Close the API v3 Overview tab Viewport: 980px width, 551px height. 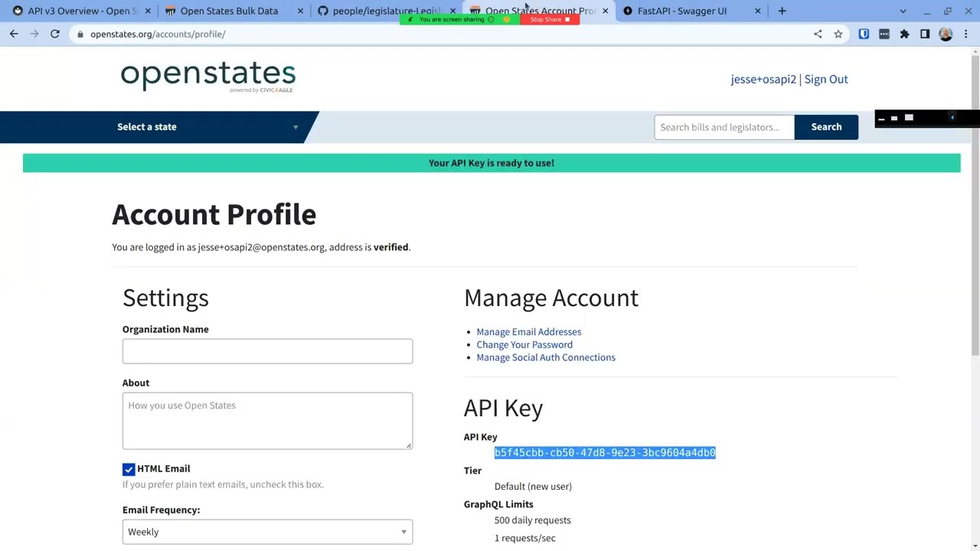(x=148, y=11)
